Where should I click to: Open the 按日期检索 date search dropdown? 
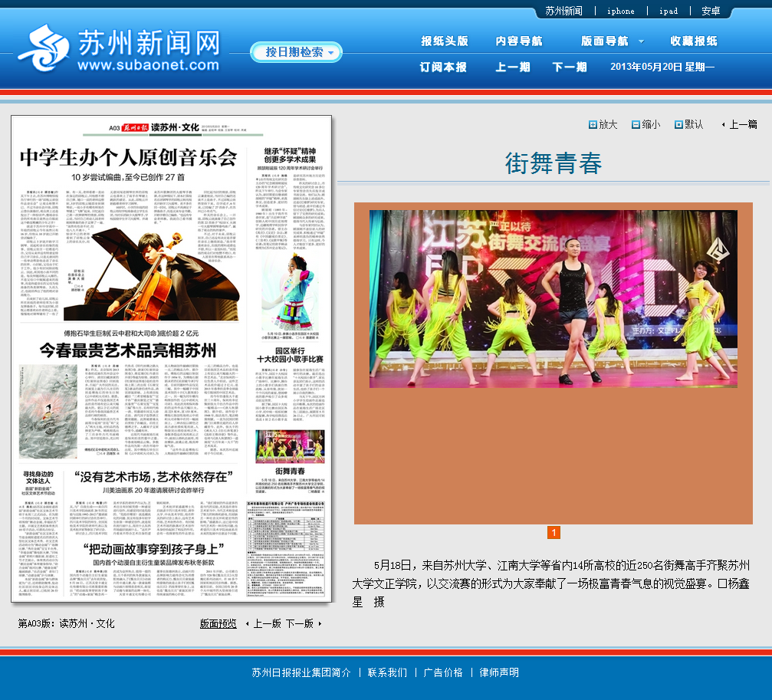[x=296, y=52]
